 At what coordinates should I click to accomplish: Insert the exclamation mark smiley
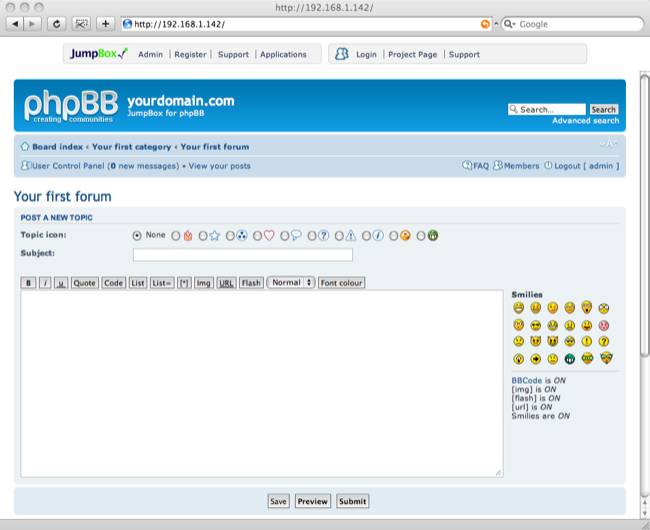tap(587, 341)
